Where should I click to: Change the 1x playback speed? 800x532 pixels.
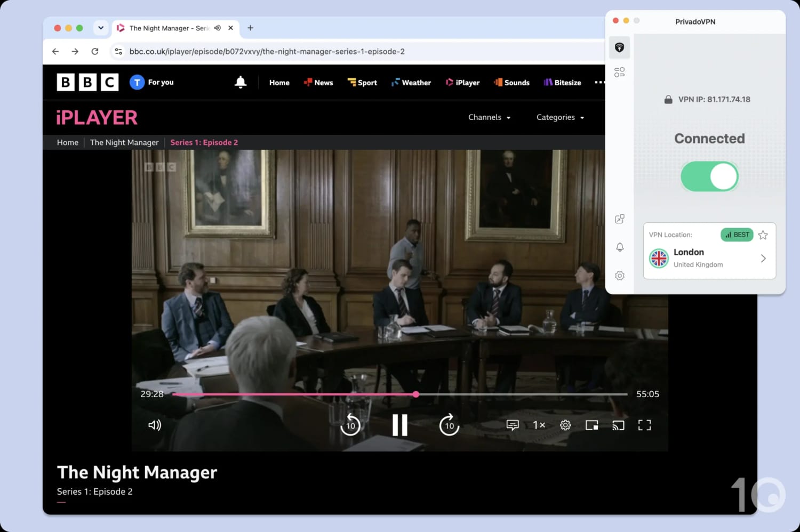coord(539,425)
